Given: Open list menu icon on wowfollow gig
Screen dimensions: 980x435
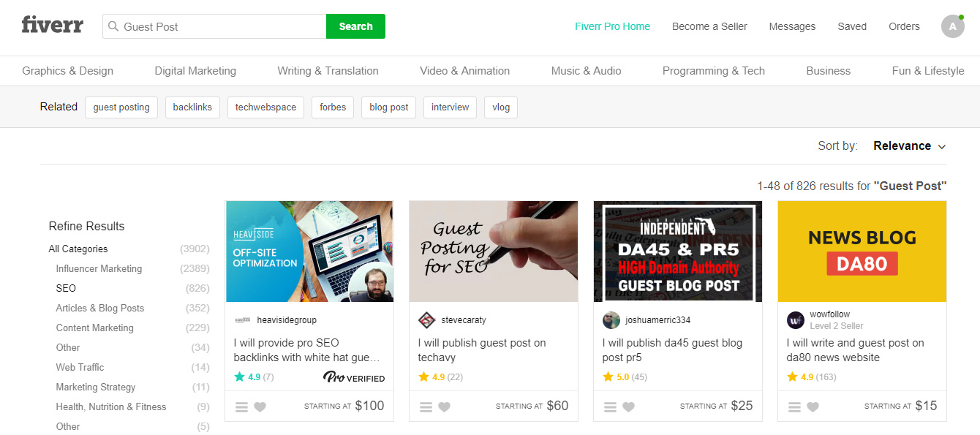Looking at the screenshot, I should (x=794, y=407).
